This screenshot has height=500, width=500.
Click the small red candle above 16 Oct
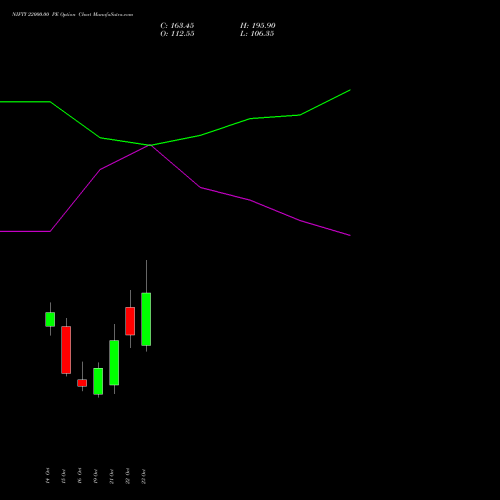[82, 383]
